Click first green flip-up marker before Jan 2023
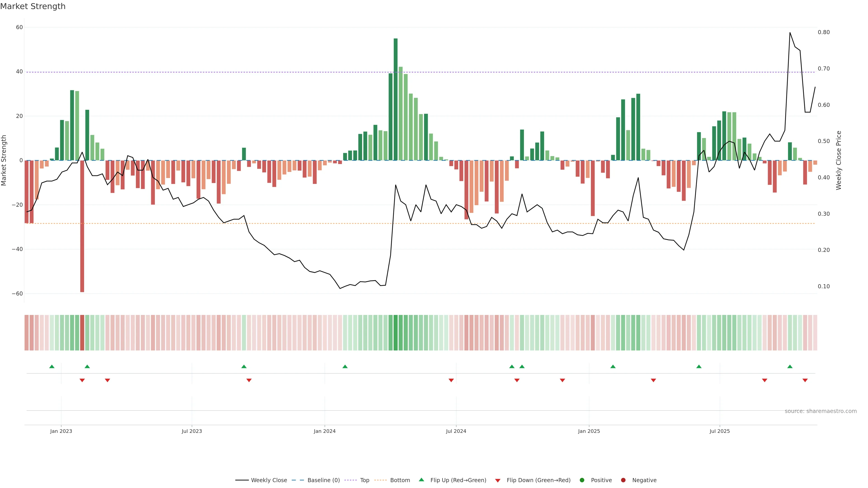868x488 pixels. point(52,366)
